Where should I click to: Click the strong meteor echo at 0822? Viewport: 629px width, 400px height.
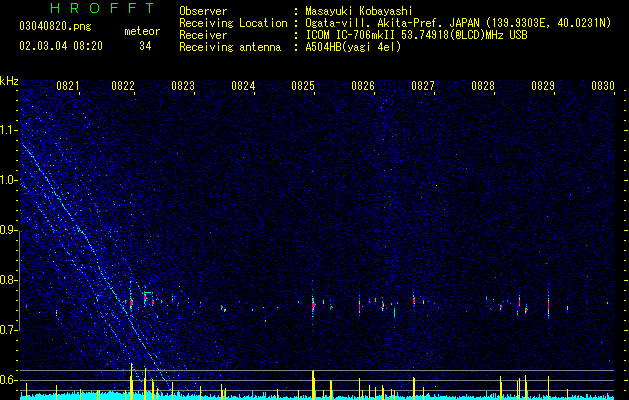coord(131,303)
